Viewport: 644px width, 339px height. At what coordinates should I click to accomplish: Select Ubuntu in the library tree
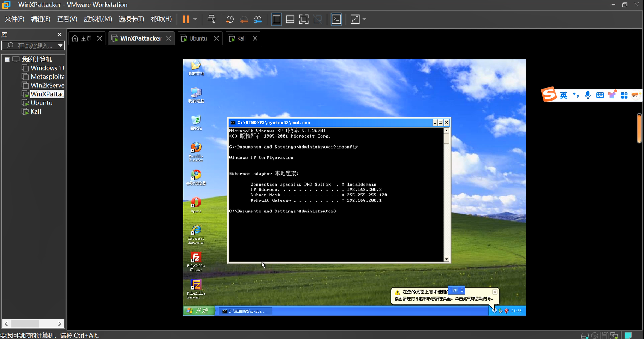tap(37, 103)
